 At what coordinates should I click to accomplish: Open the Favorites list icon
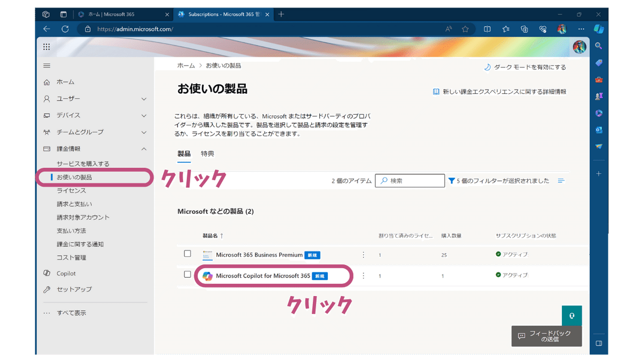pyautogui.click(x=506, y=29)
